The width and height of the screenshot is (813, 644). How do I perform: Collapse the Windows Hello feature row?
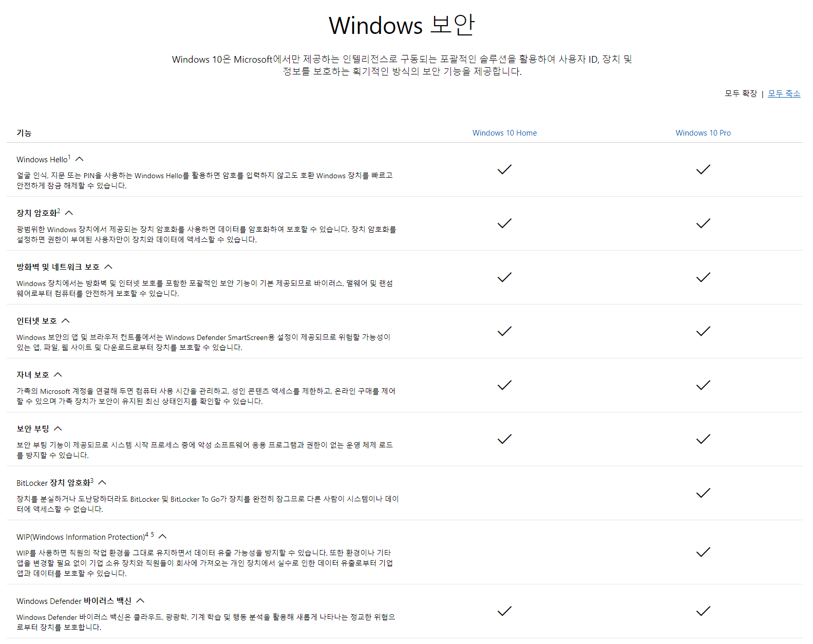pos(79,159)
